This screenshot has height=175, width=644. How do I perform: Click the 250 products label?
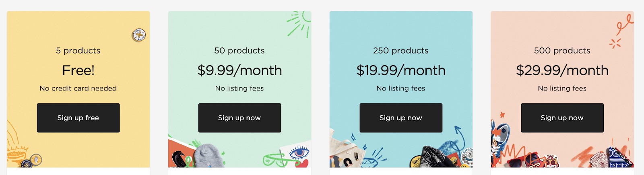coord(401,51)
